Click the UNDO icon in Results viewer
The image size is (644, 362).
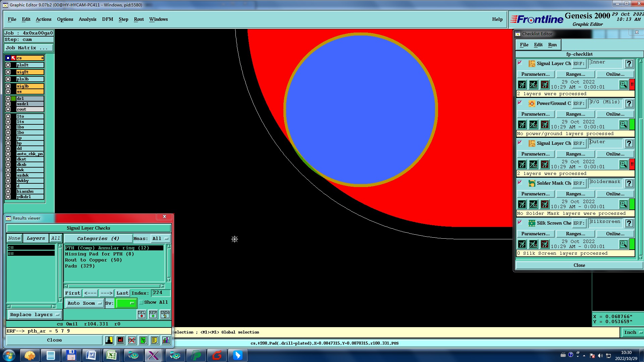(x=165, y=314)
